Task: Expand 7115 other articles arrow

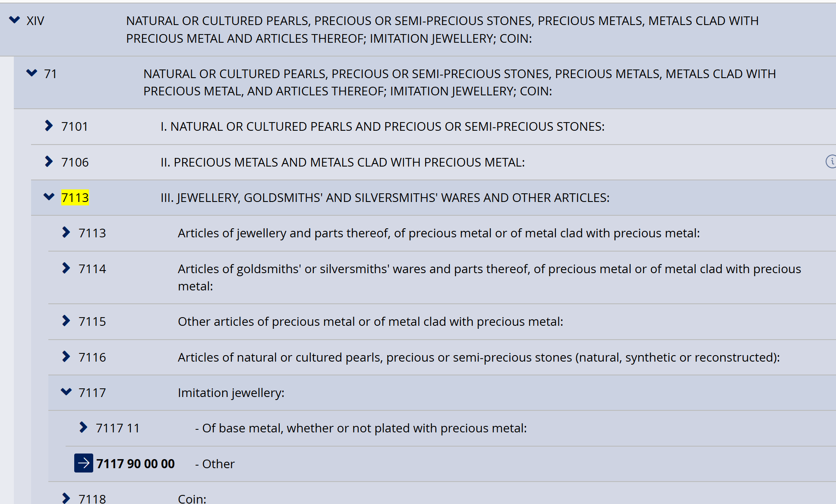Action: [66, 321]
